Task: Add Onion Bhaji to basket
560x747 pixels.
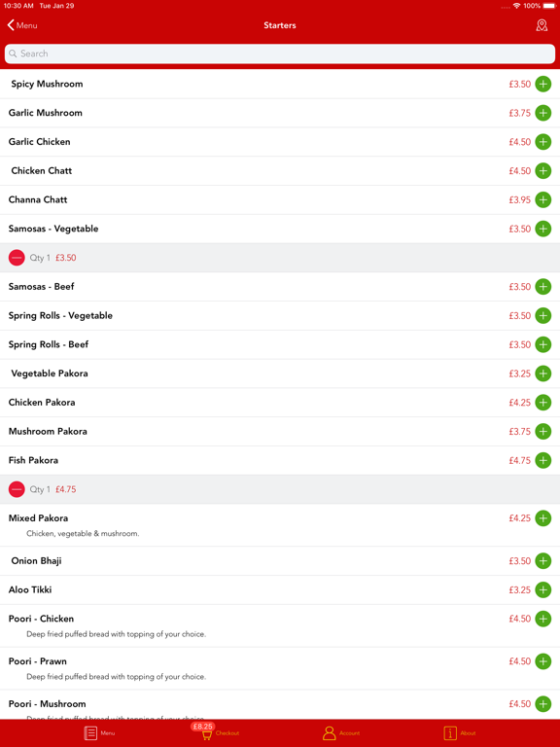Action: pos(542,561)
